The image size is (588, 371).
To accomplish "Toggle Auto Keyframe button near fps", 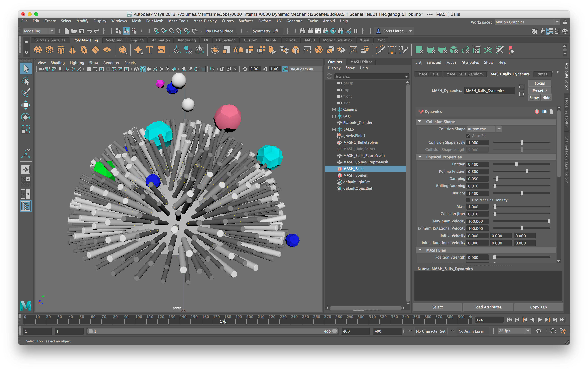I will [x=553, y=331].
